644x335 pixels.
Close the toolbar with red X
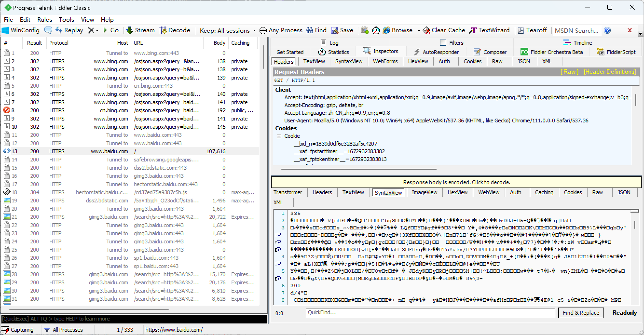(630, 30)
